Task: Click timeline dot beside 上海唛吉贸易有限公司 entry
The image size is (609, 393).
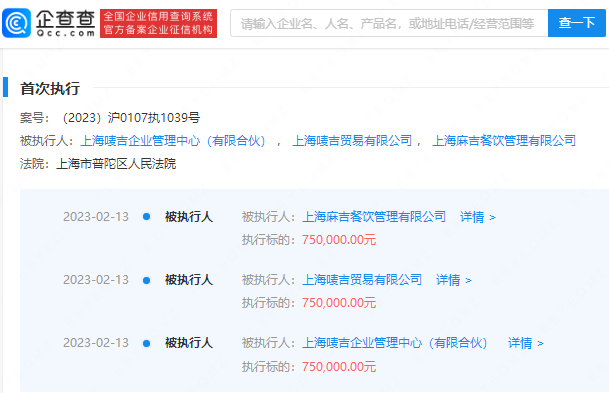Action: click(x=146, y=280)
